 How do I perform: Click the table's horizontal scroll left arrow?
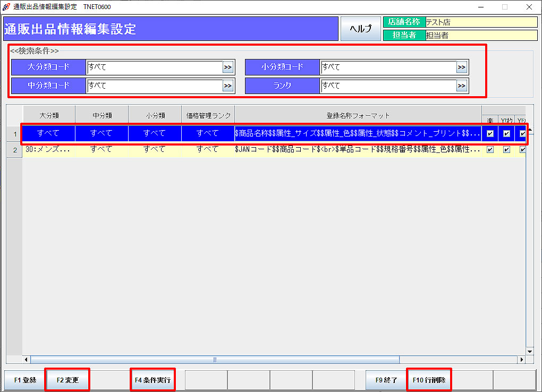[27, 360]
